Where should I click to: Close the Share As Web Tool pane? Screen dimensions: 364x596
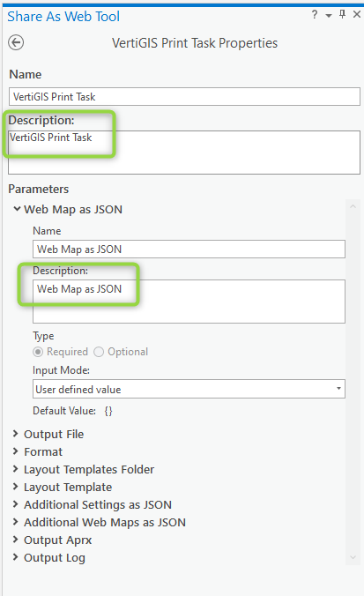coord(357,14)
